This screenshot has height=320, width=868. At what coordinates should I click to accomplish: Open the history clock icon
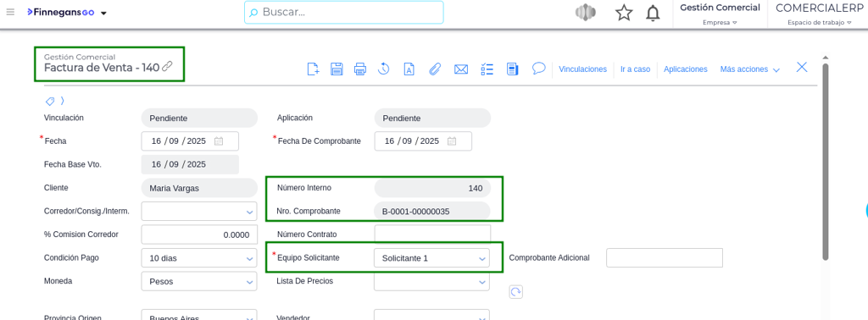(384, 69)
